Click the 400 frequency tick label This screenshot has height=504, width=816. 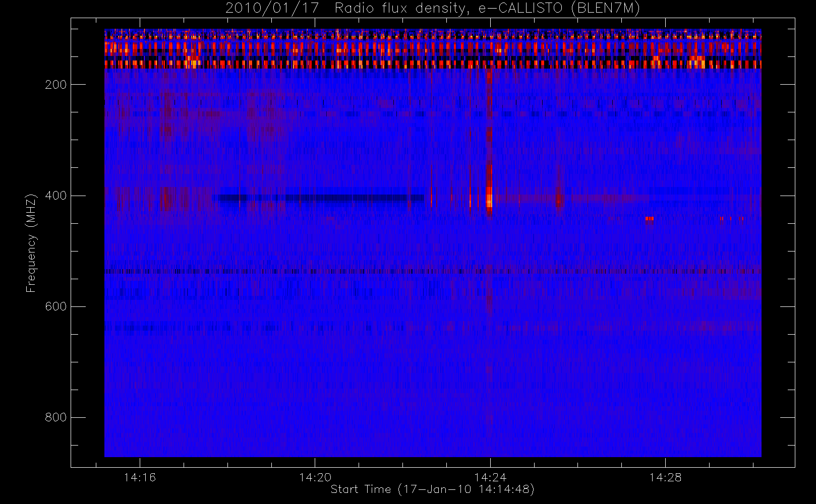[55, 196]
